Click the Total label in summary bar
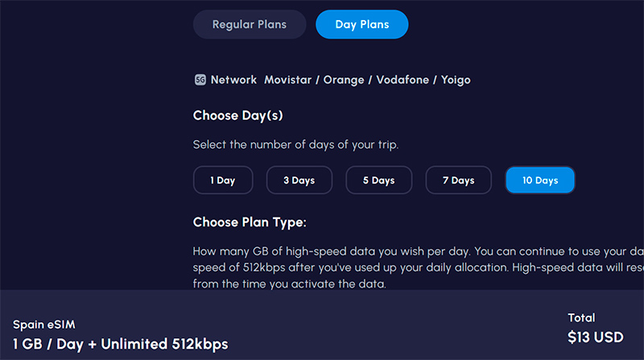Screen dimensions: 644x360 (x=580, y=317)
